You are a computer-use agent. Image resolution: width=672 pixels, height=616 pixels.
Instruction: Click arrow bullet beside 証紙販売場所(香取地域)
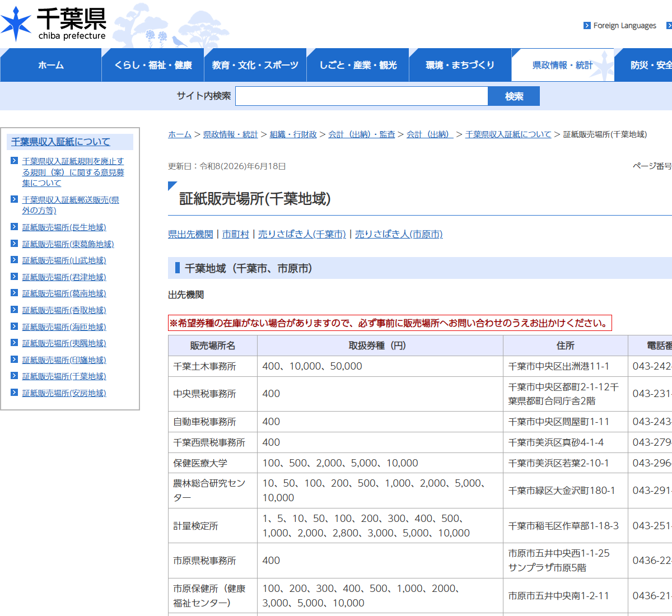click(15, 310)
